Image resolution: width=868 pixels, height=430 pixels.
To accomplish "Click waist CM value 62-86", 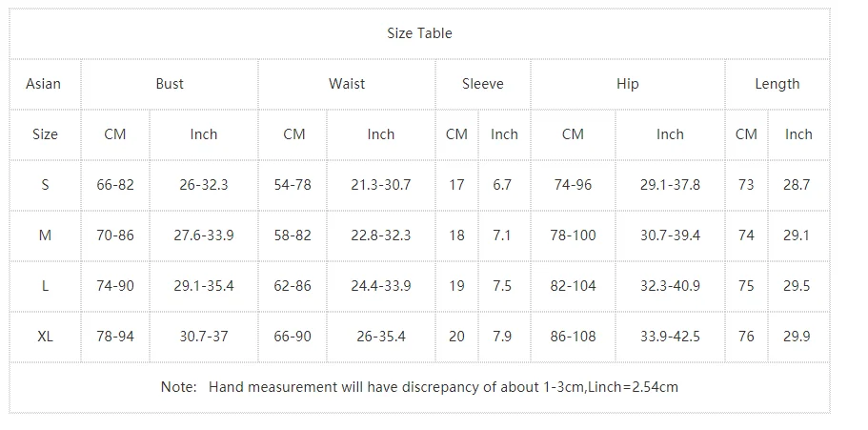I will coord(293,286).
